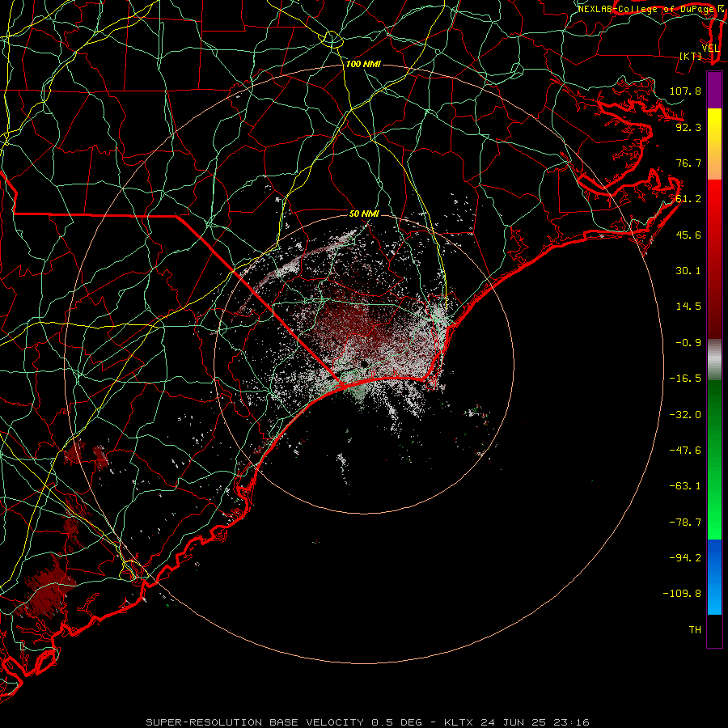Click the 30.1 velocity scale value
This screenshot has height=728, width=728.
(688, 271)
